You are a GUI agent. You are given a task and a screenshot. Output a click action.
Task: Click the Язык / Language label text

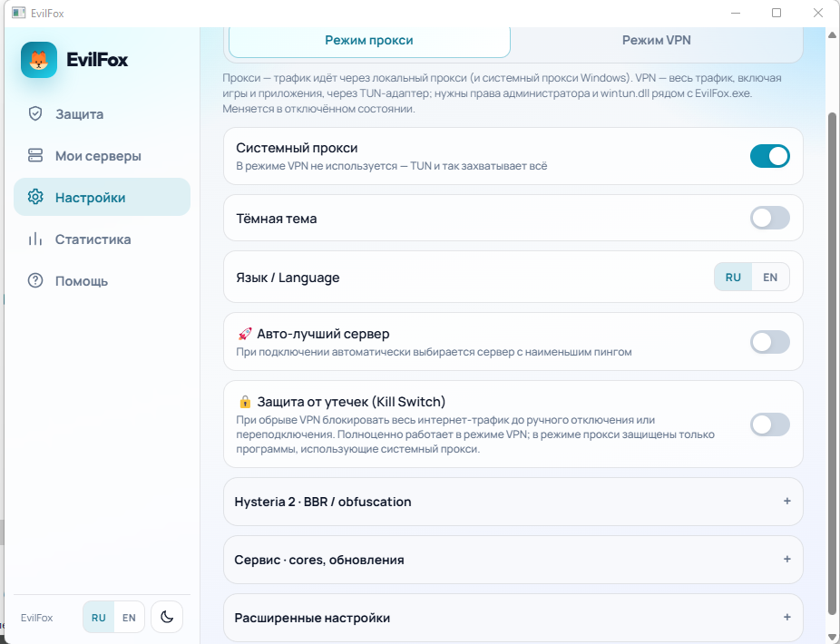pos(288,278)
